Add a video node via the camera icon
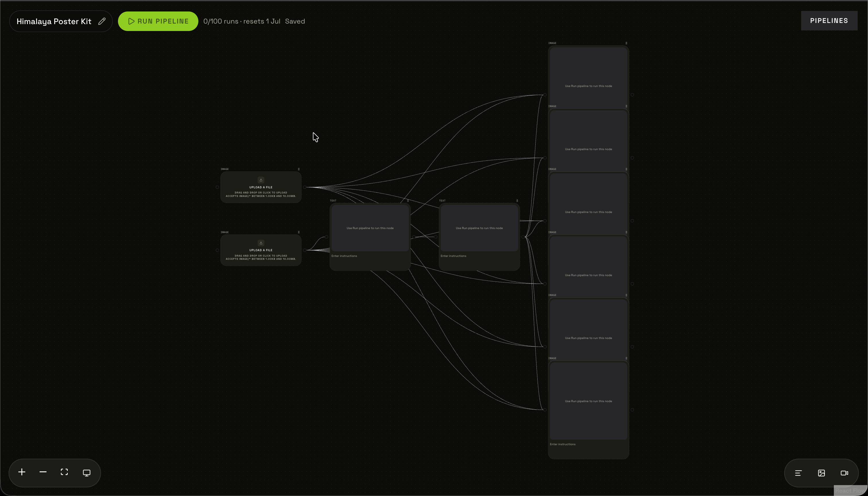Image resolution: width=868 pixels, height=496 pixels. (x=844, y=473)
